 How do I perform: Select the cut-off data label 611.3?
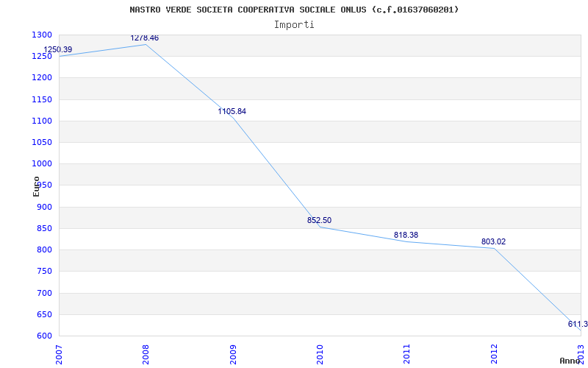(x=578, y=324)
